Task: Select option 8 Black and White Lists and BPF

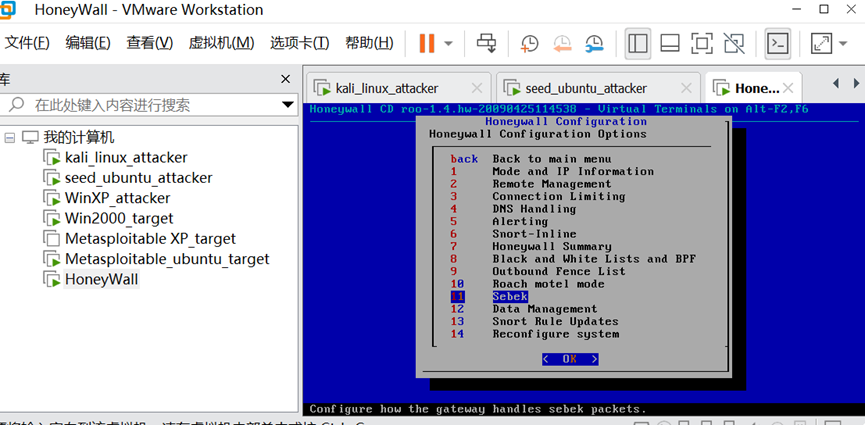Action: [573, 259]
